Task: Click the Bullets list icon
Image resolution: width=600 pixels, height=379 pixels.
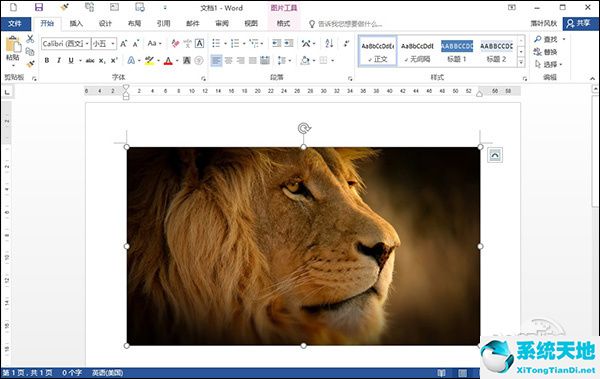Action: point(216,43)
